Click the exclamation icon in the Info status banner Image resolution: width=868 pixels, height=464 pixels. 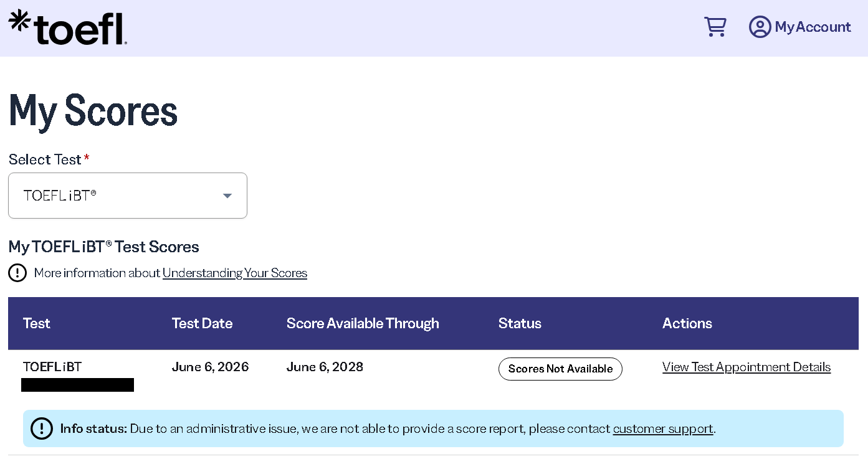point(42,428)
